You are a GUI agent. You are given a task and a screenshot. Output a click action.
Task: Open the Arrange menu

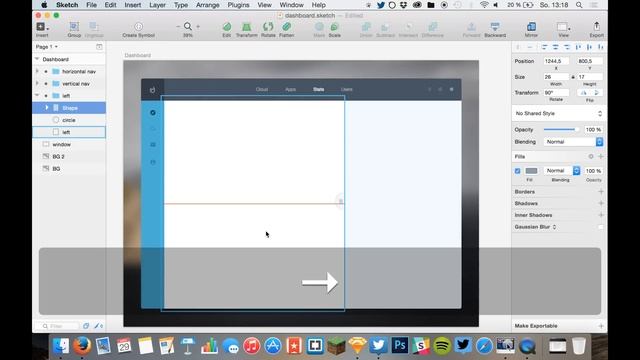[x=207, y=5]
